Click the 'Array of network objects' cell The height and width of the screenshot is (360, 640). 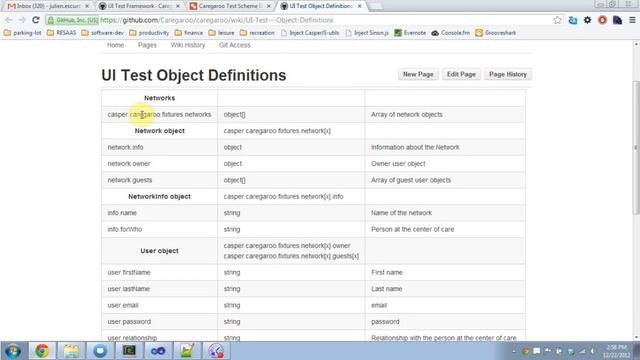(x=445, y=115)
